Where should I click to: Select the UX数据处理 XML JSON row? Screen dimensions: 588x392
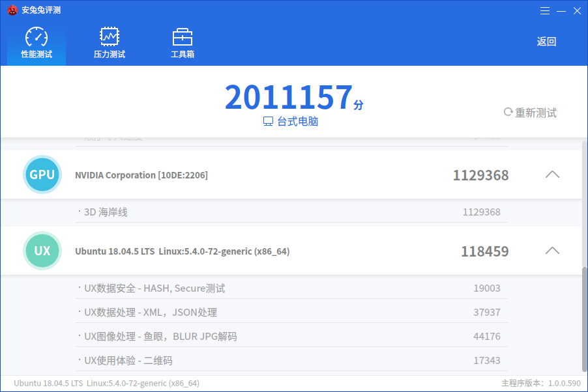click(292, 312)
